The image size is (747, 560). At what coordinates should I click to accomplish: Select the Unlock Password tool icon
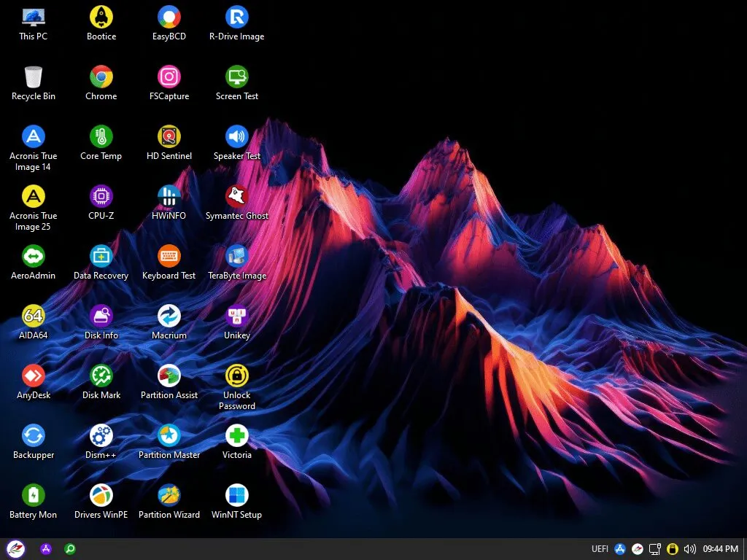pyautogui.click(x=237, y=376)
